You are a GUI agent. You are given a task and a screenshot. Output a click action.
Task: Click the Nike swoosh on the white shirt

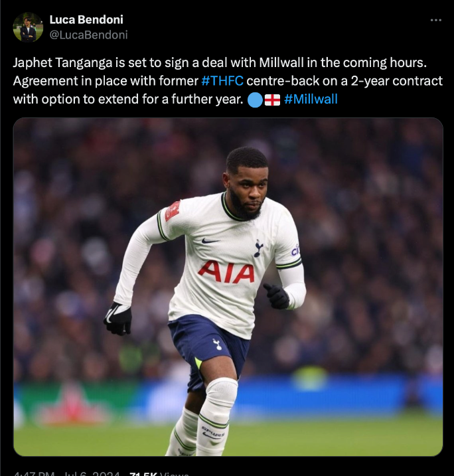(x=210, y=241)
